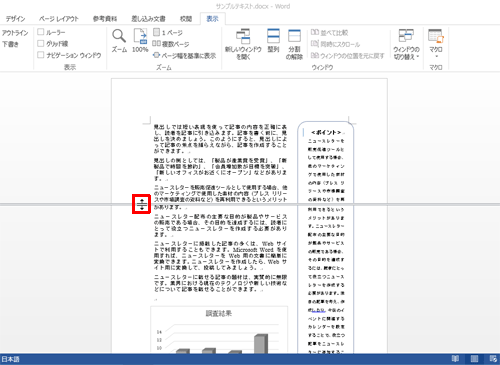Expand the Switch Windows (ウィンドウの切り替え) dropdown
Screen dimensions: 500x365
[x=406, y=44]
